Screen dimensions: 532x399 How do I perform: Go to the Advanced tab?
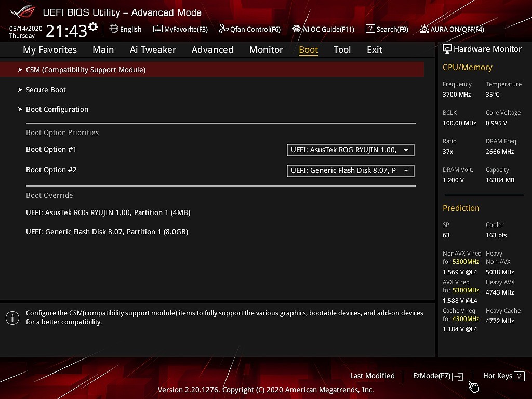212,50
